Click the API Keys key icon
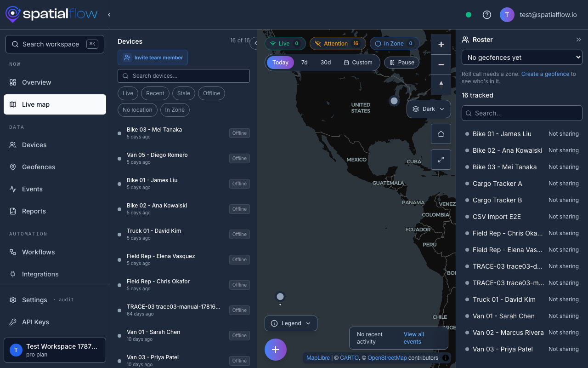The image size is (588, 368). tap(13, 322)
